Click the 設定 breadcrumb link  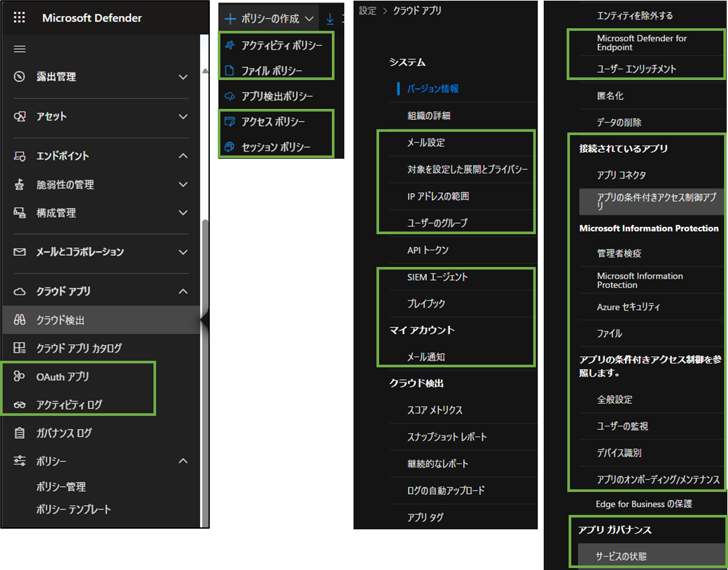367,10
